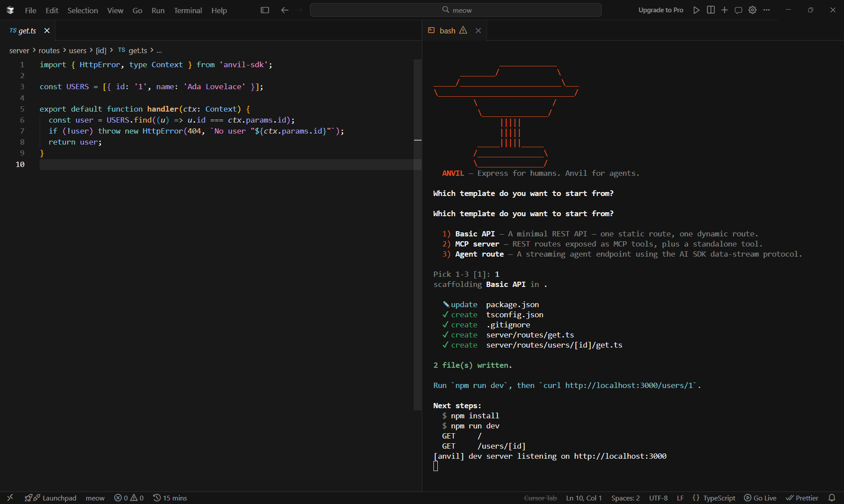Open the File menu
Viewport: 844px width, 504px height.
[31, 10]
